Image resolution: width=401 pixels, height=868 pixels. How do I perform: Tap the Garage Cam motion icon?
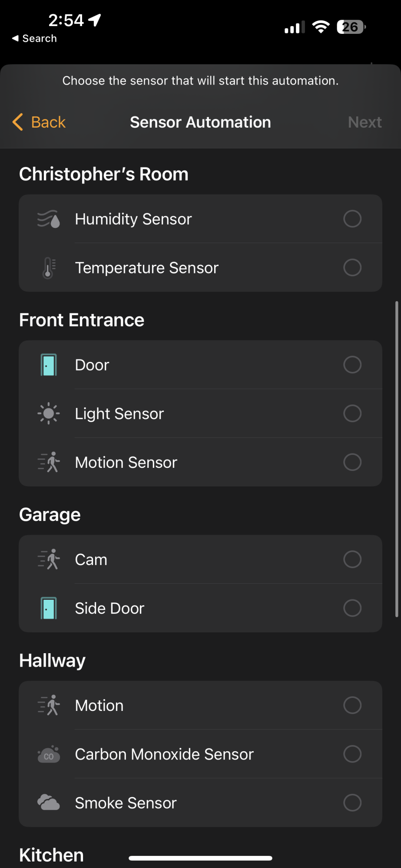pos(49,559)
